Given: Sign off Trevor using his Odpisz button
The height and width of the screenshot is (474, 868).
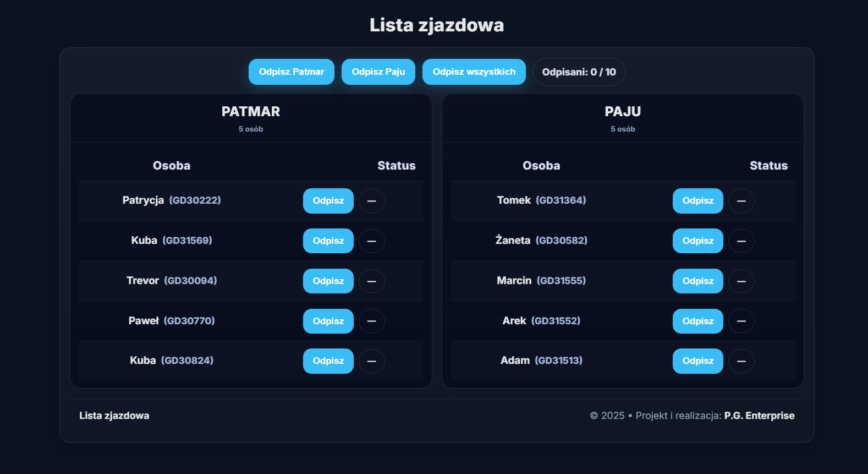Looking at the screenshot, I should pyautogui.click(x=328, y=281).
